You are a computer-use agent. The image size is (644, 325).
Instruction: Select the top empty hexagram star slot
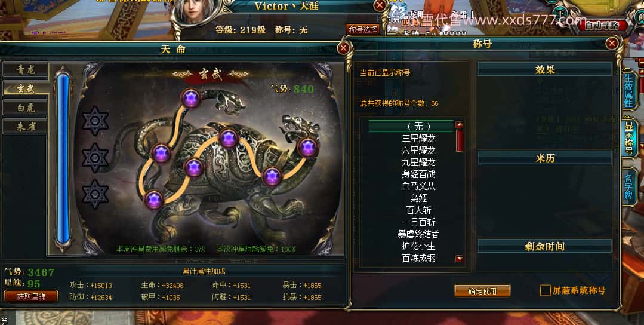(95, 121)
